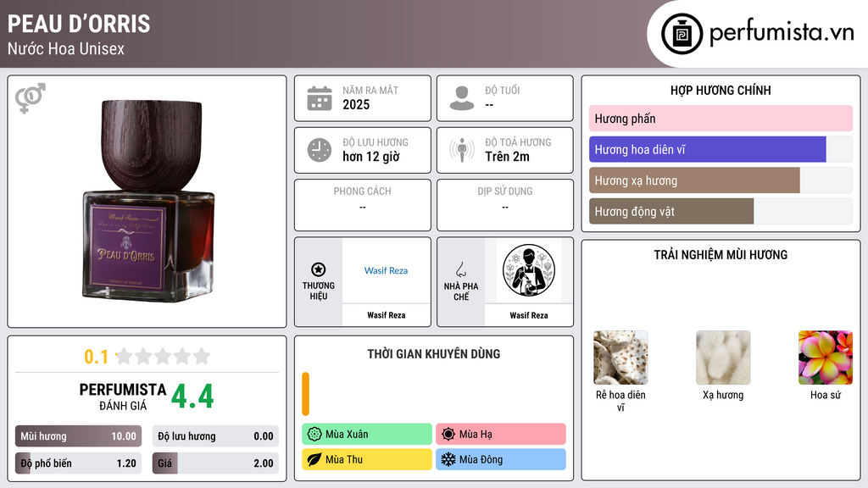Image resolution: width=868 pixels, height=488 pixels.
Task: Click the 0.1 user rating number
Action: pyautogui.click(x=96, y=357)
